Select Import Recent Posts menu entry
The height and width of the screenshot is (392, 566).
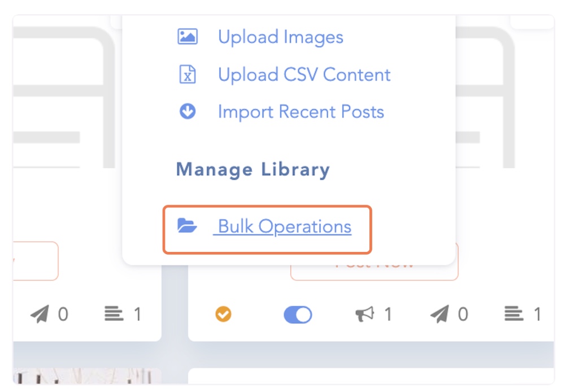tap(301, 112)
